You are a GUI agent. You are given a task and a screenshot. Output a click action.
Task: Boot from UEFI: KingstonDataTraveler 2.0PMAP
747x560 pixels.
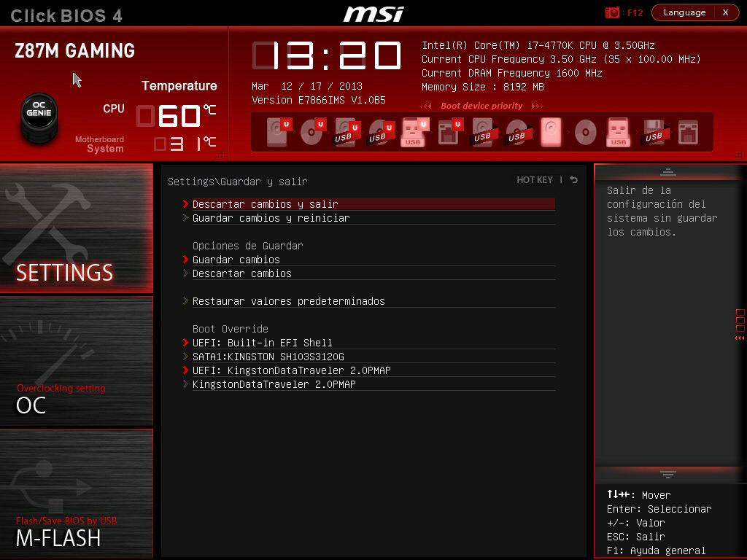point(368,370)
